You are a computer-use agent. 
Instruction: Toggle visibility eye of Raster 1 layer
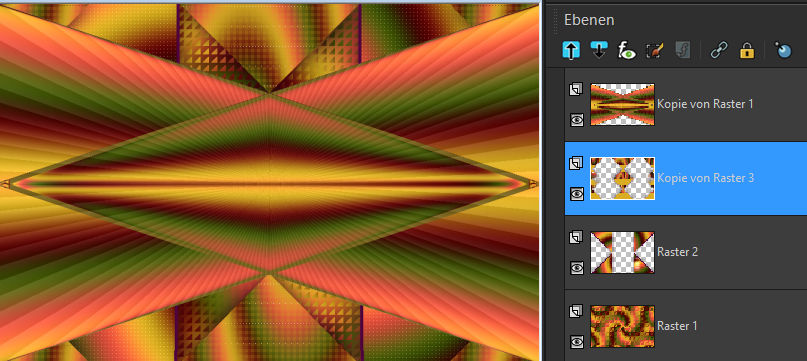click(576, 341)
